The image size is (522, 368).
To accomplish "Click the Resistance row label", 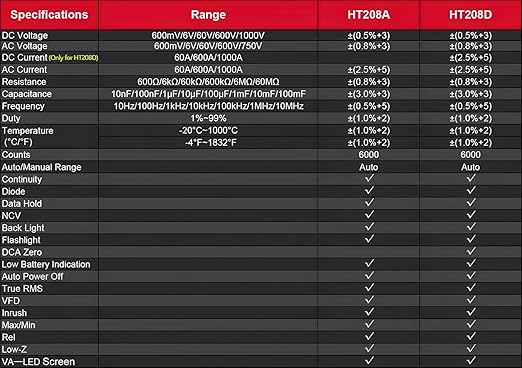I will pyautogui.click(x=24, y=82).
